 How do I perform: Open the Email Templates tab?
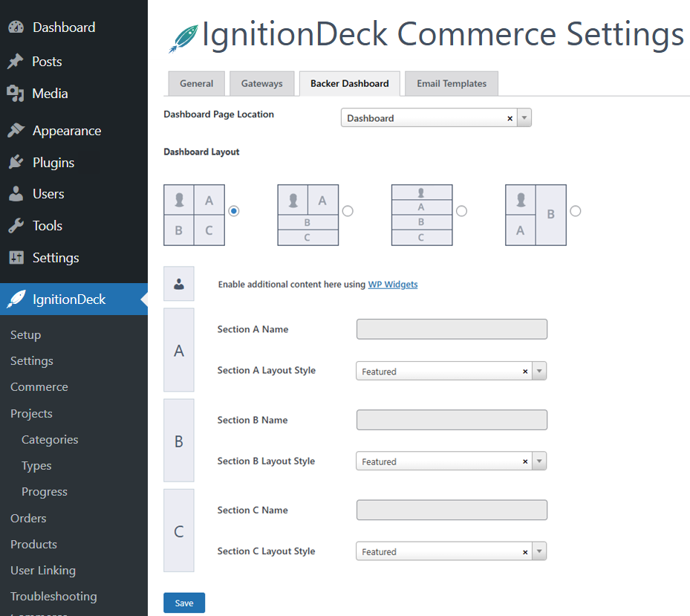click(452, 83)
